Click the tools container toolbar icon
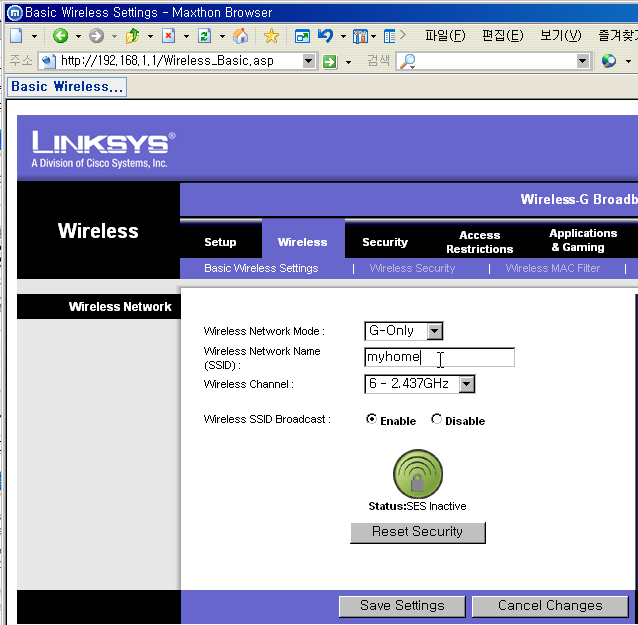This screenshot has height=625, width=638. point(361,36)
